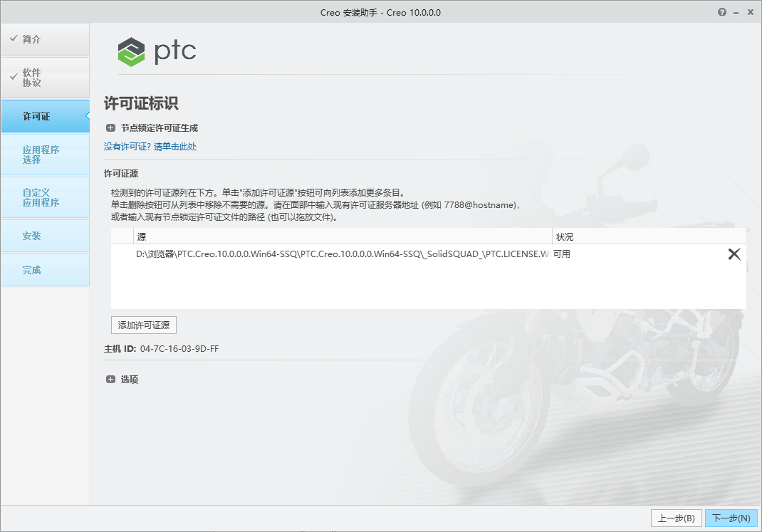This screenshot has width=762, height=532.
Task: Open the 安装 step
Action: click(45, 236)
